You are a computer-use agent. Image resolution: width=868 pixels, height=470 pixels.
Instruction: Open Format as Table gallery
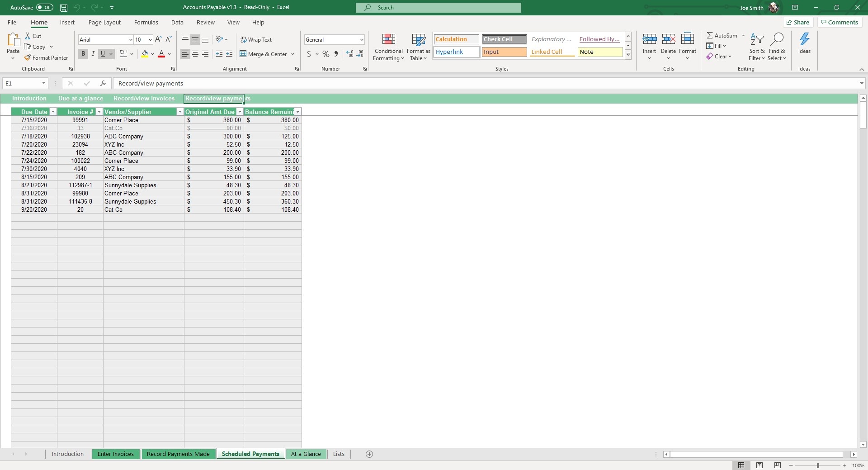(x=418, y=47)
